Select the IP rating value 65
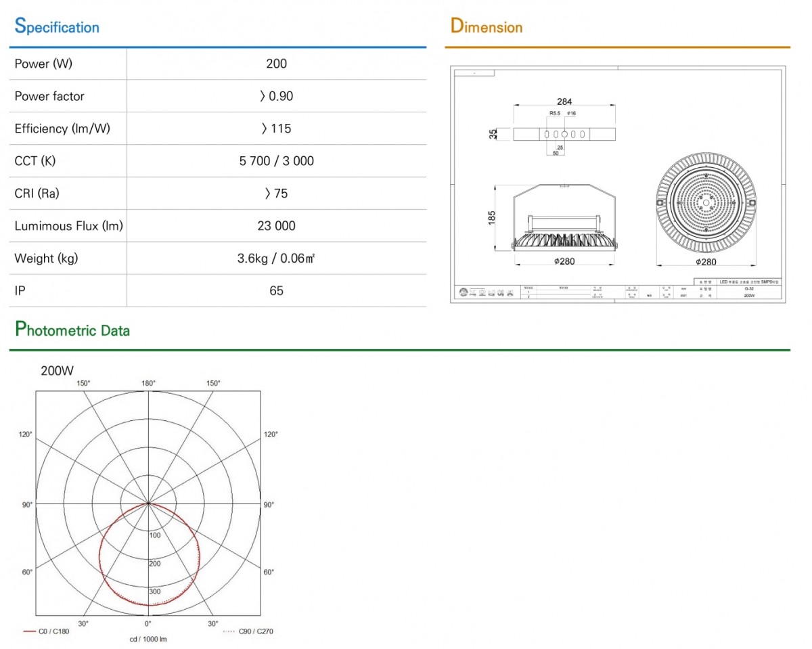Screen dimensions: 812x649 276,291
